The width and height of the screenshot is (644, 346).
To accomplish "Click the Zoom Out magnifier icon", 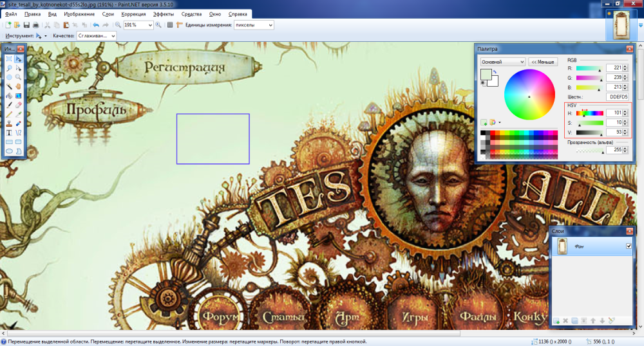I will [x=118, y=25].
